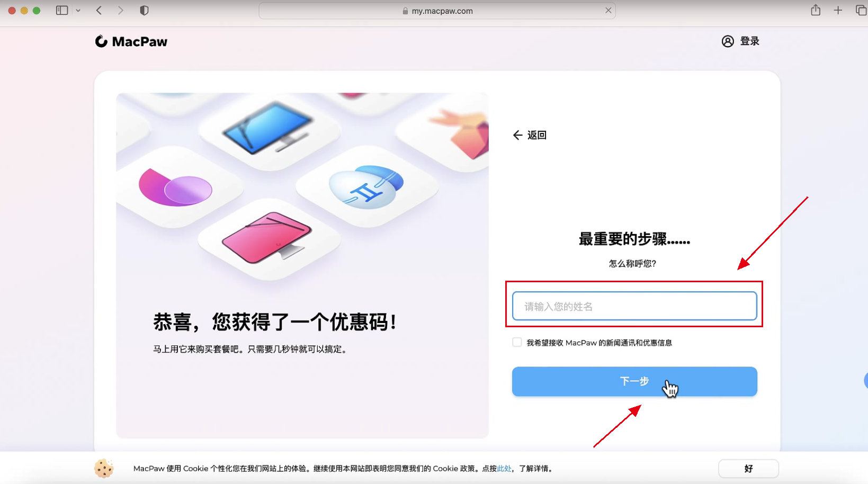868x484 pixels.
Task: Click the purple overlapping circles app icon
Action: coord(175,188)
